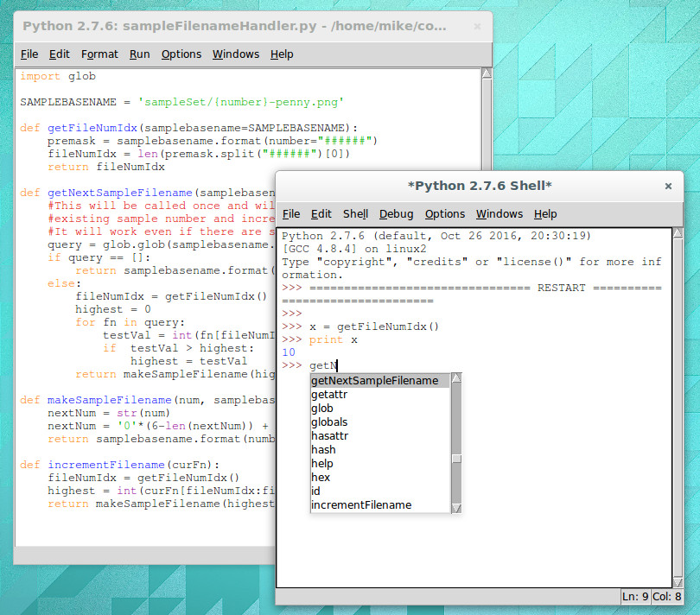Open the Format menu in the editor window
Viewport: 700px width, 615px height.
[x=99, y=54]
